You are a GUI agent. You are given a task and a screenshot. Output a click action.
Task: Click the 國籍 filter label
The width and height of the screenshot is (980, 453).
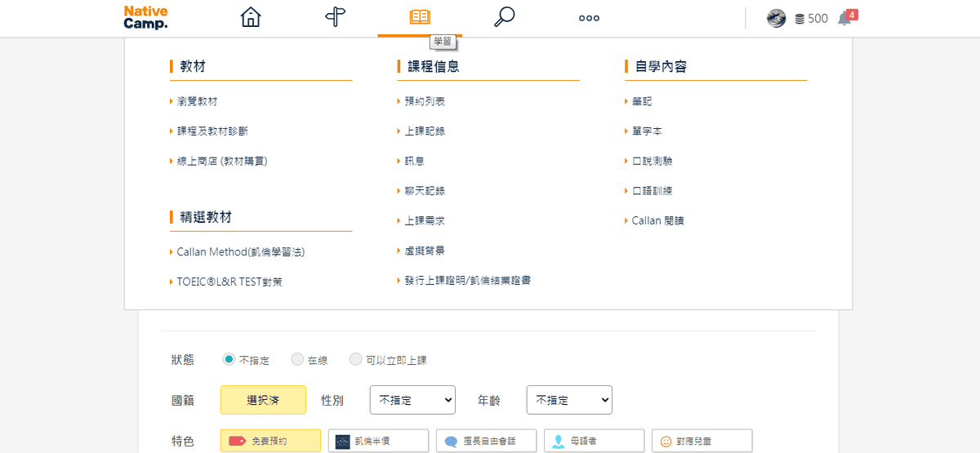(183, 401)
